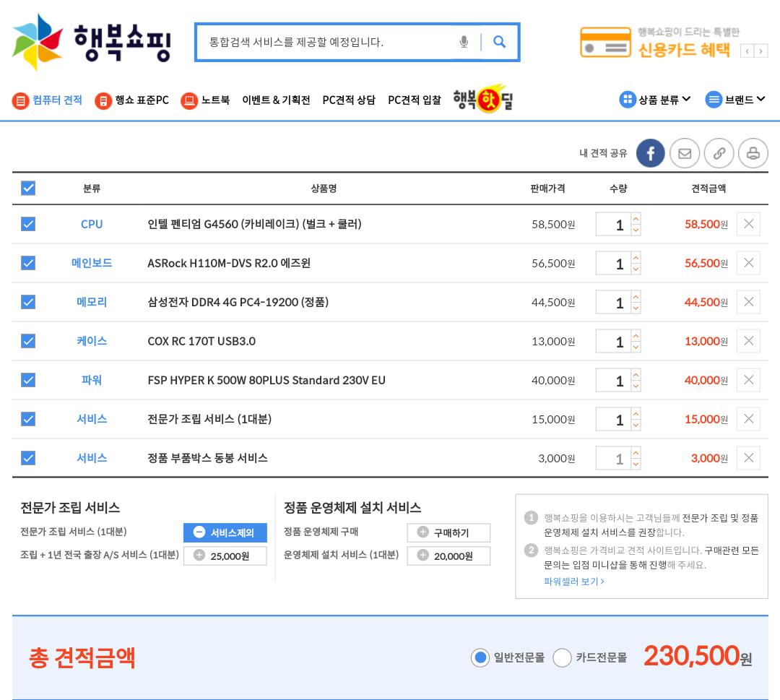Add 조립 + 1년 A/S 25,000원 service

coord(225,556)
